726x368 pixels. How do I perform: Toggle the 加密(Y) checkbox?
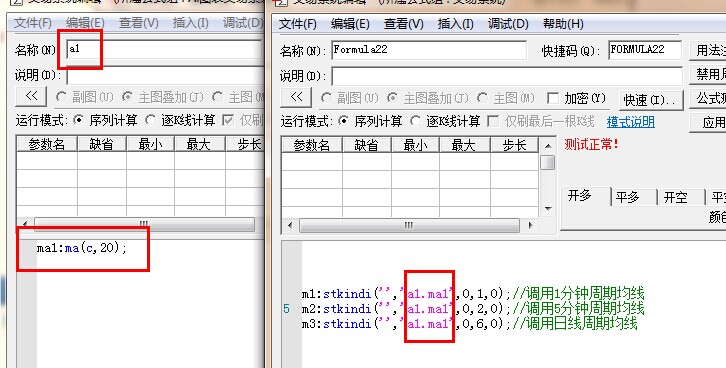pos(552,98)
